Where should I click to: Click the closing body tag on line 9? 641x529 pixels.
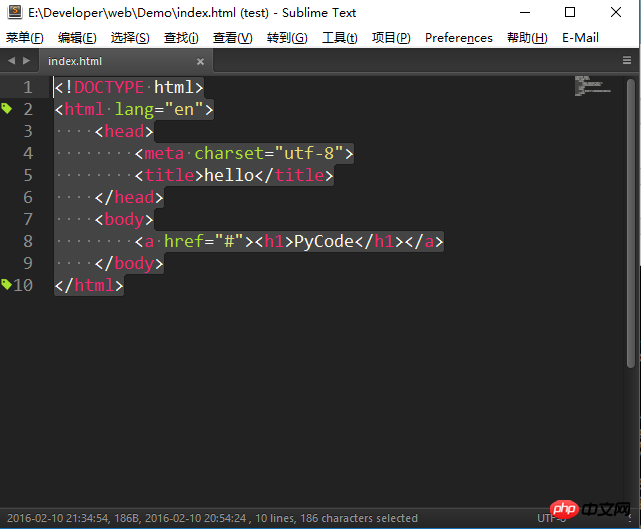(x=129, y=264)
